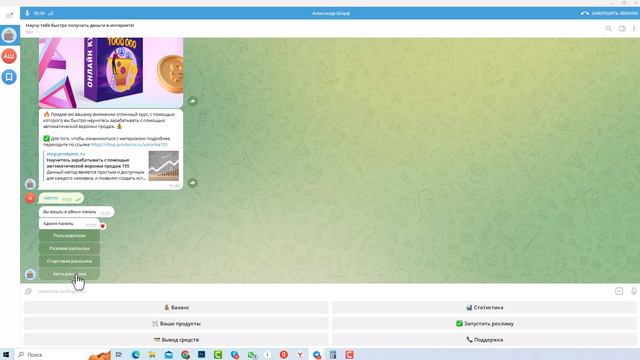
Task: Open File Explorer from taskbar
Action: [x=152, y=355]
